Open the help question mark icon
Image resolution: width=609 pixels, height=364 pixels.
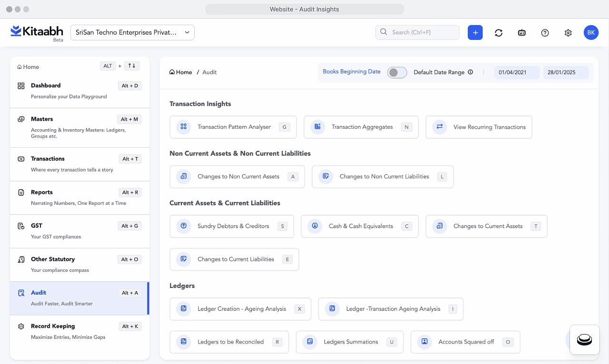(x=545, y=32)
